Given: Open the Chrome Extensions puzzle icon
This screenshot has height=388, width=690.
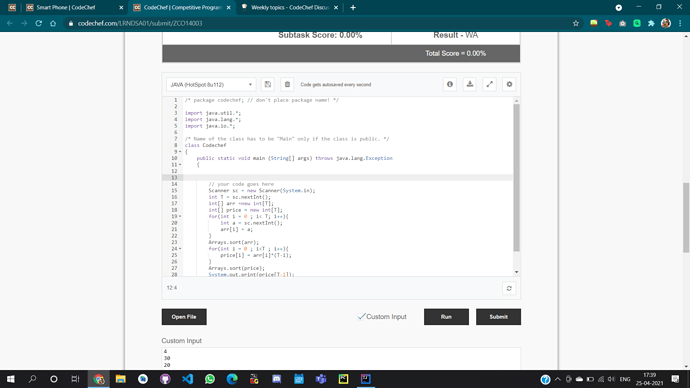Looking at the screenshot, I should tap(651, 23).
